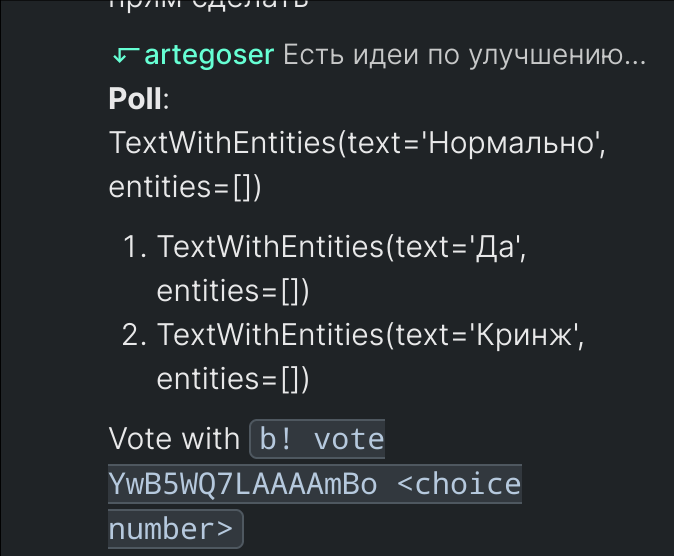Click the "<choice" part of the code snippet
This screenshot has width=674, height=556.
(x=459, y=484)
